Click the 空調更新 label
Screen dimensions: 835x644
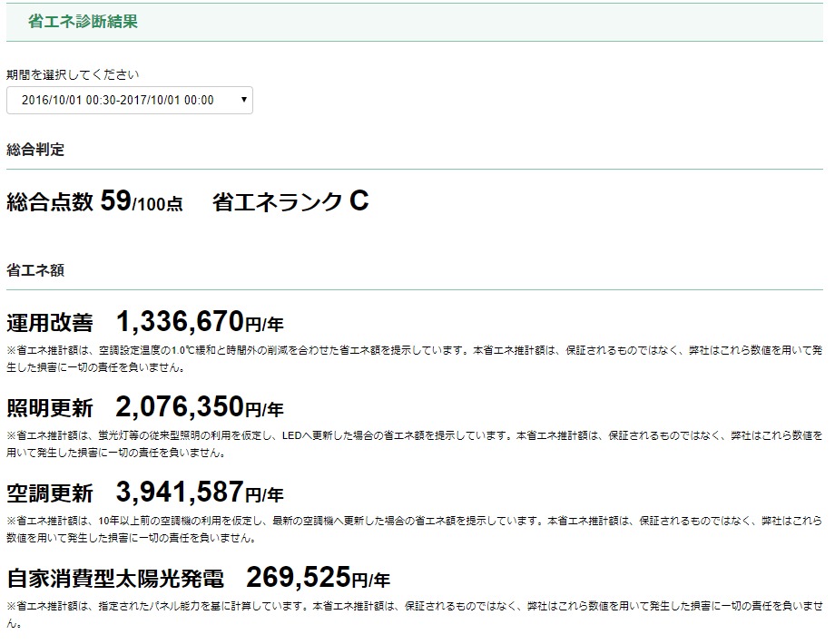(x=50, y=493)
